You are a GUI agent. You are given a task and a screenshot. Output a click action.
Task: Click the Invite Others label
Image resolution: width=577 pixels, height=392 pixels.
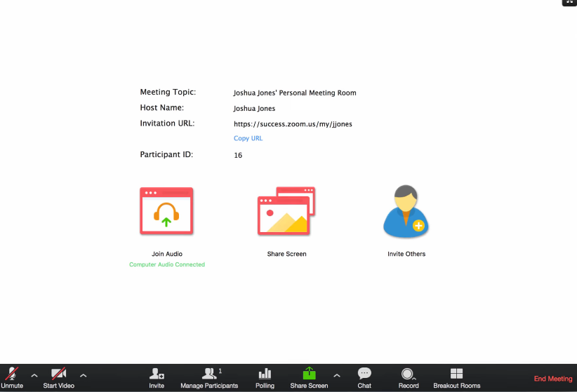[x=406, y=254]
